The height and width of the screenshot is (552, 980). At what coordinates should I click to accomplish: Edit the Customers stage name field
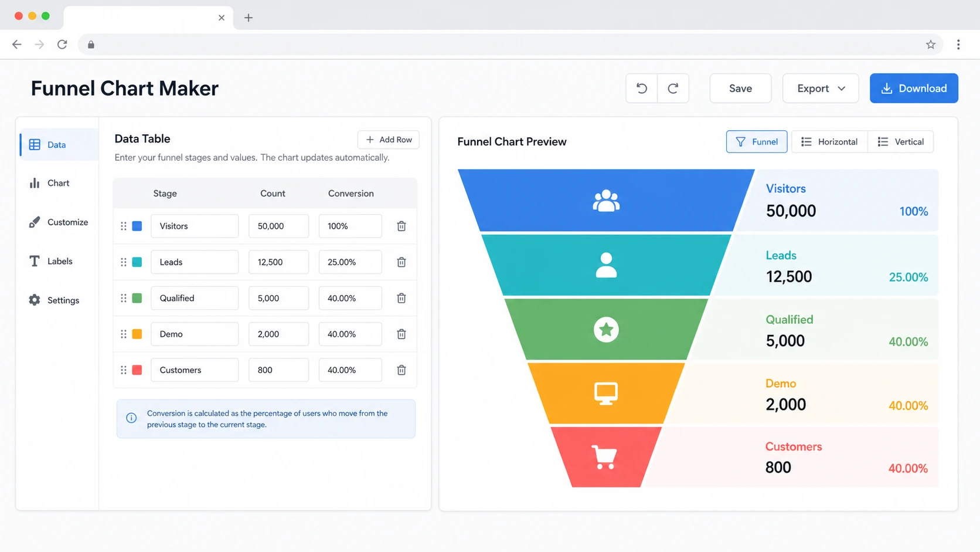pyautogui.click(x=195, y=370)
